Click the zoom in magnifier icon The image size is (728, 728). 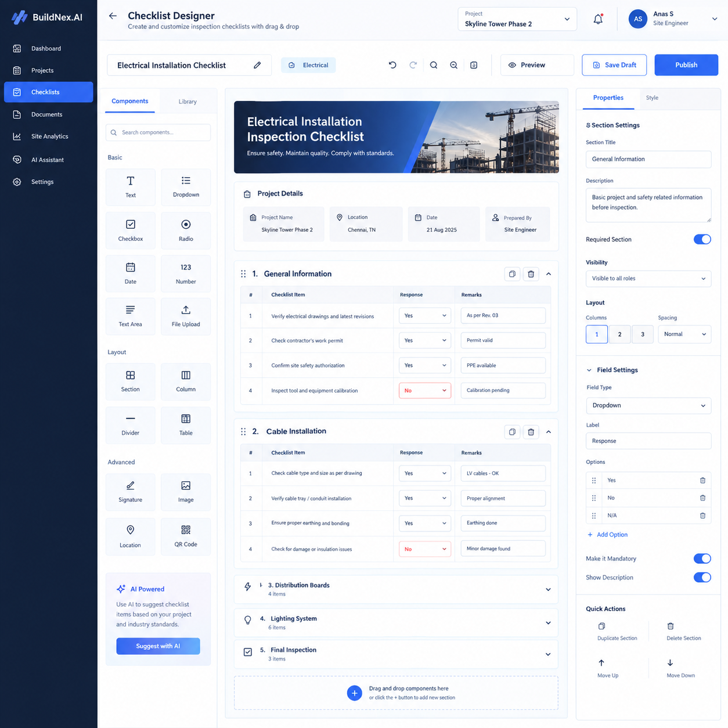(434, 65)
